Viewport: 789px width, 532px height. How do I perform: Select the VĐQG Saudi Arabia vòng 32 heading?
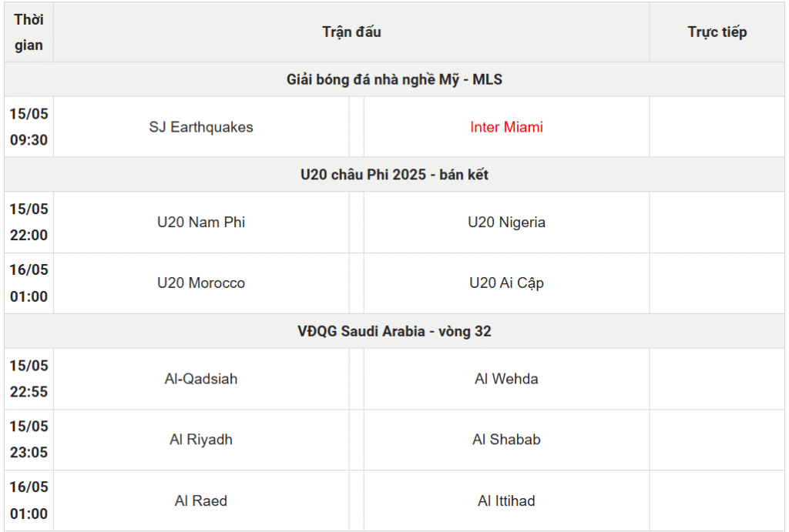click(394, 331)
